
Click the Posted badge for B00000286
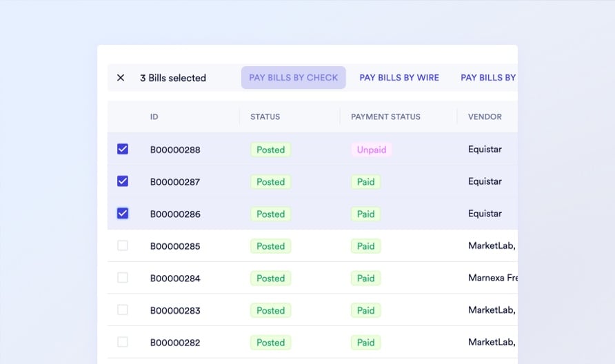pyautogui.click(x=271, y=214)
